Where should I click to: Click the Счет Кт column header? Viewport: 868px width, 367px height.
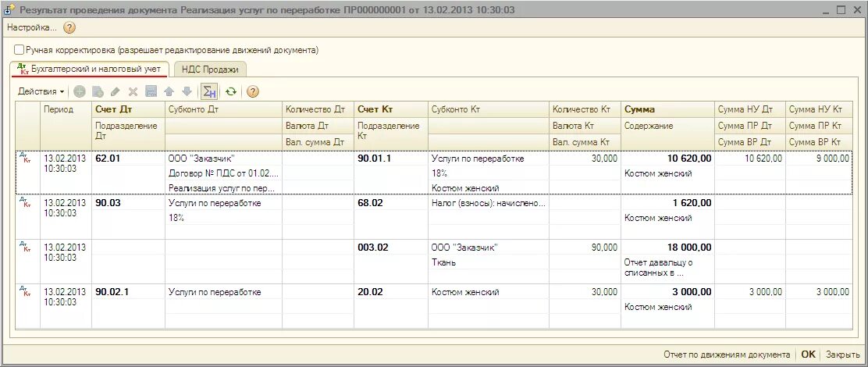pos(391,109)
